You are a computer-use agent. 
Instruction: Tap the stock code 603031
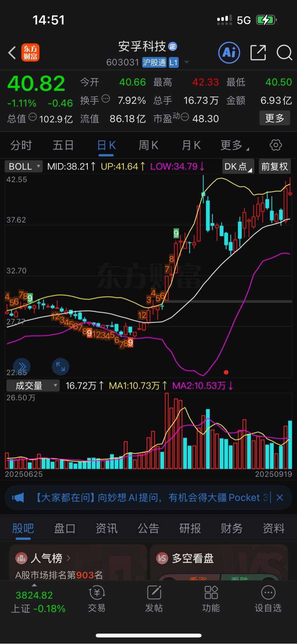(x=123, y=62)
